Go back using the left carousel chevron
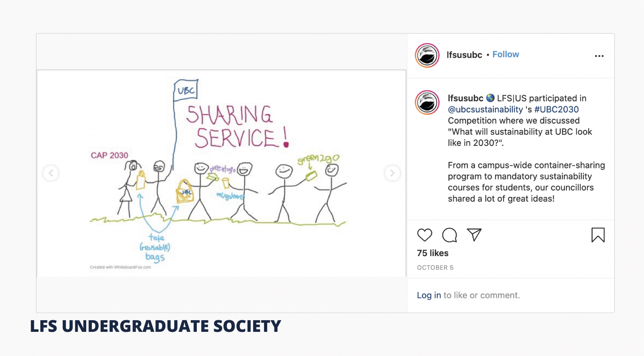Screen dimensions: 644x356 51,173
